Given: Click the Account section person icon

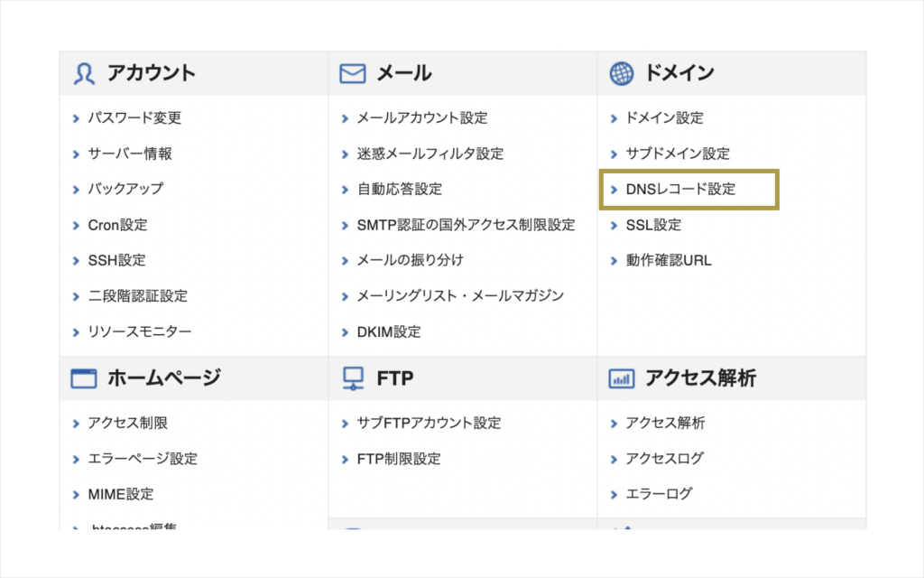Looking at the screenshot, I should tap(84, 74).
